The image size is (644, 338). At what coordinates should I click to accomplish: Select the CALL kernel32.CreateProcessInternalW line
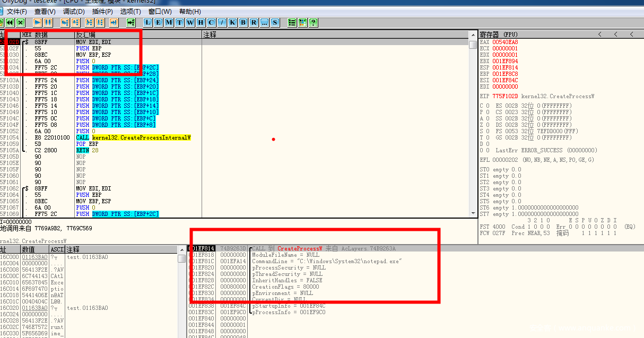[133, 137]
